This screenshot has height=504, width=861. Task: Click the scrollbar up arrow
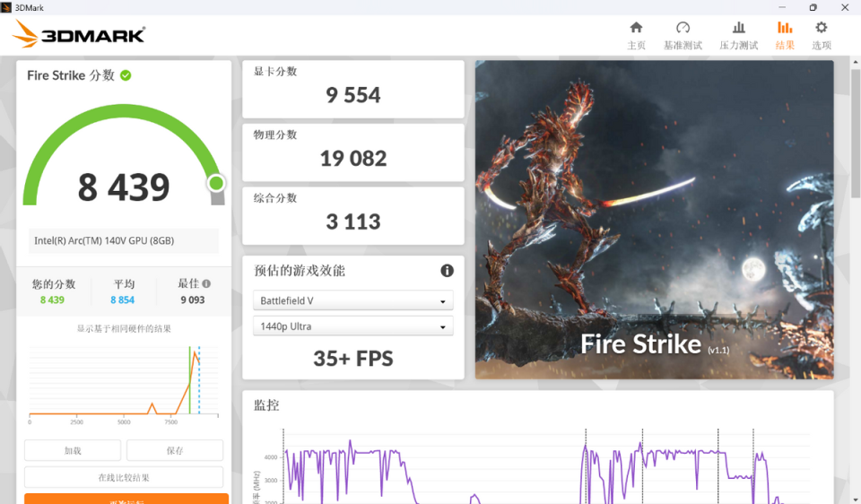[x=856, y=62]
